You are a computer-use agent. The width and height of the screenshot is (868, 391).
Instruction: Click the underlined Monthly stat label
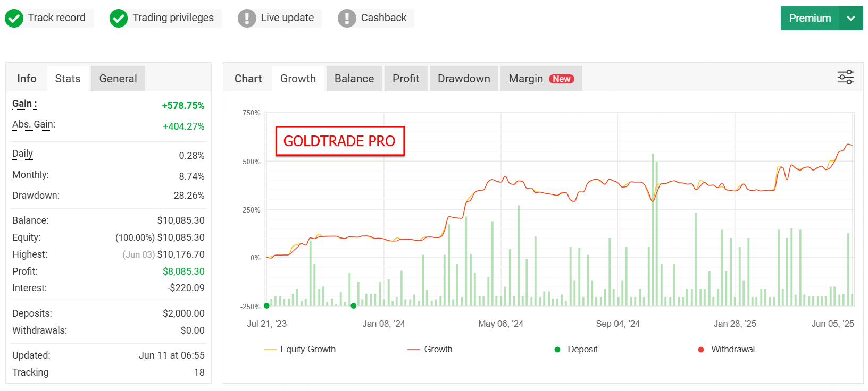[x=30, y=175]
